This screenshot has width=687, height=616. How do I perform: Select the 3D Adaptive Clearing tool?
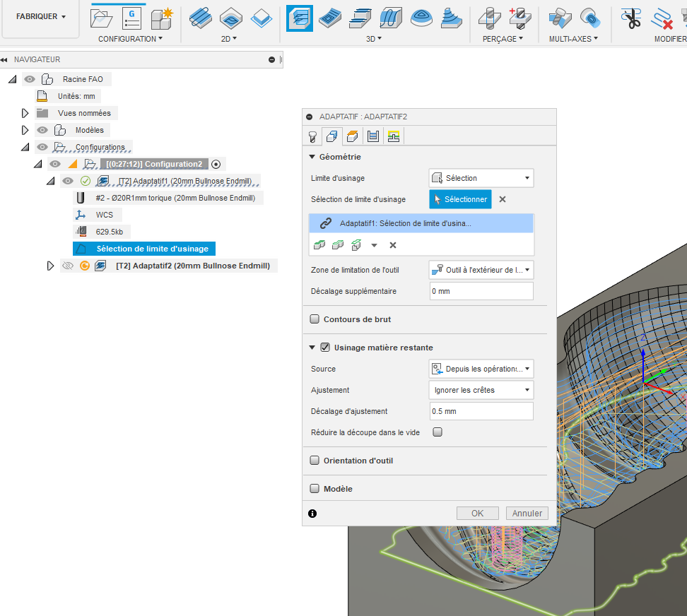pyautogui.click(x=300, y=18)
